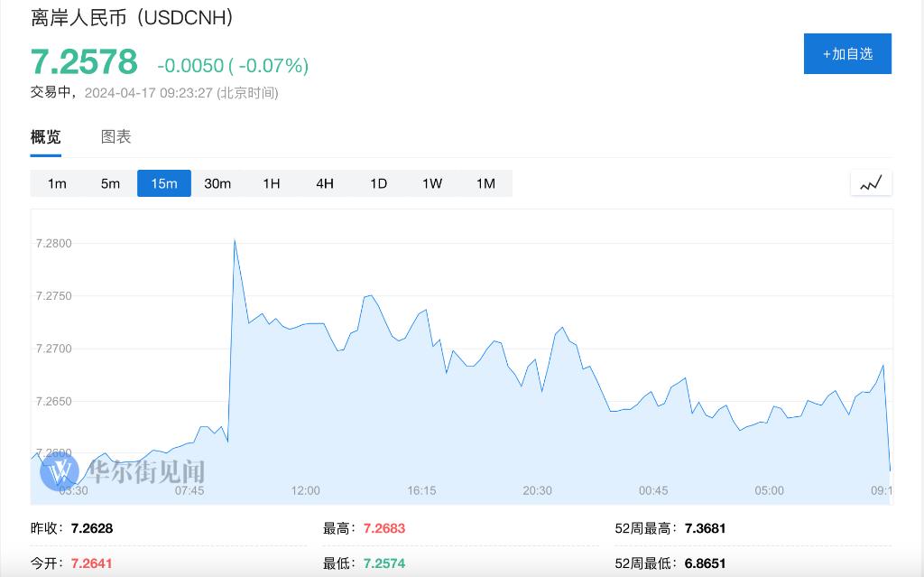Select the 30m timeframe

pos(217,183)
